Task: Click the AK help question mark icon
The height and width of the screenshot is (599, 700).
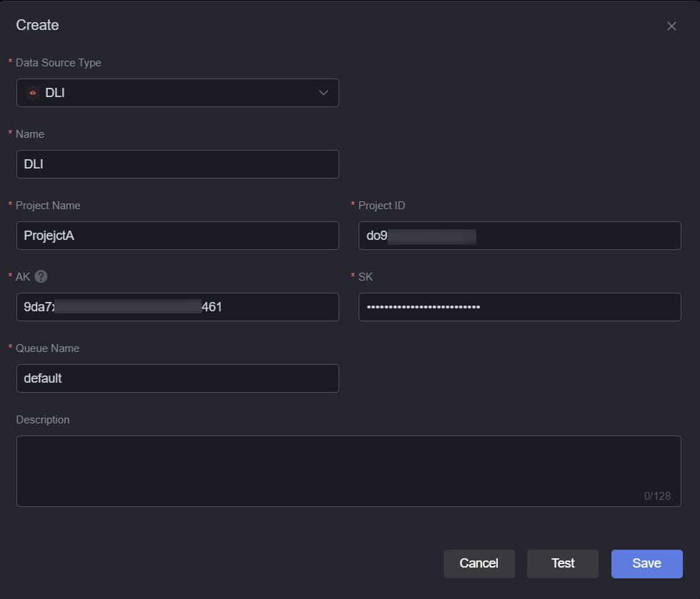Action: [x=41, y=277]
